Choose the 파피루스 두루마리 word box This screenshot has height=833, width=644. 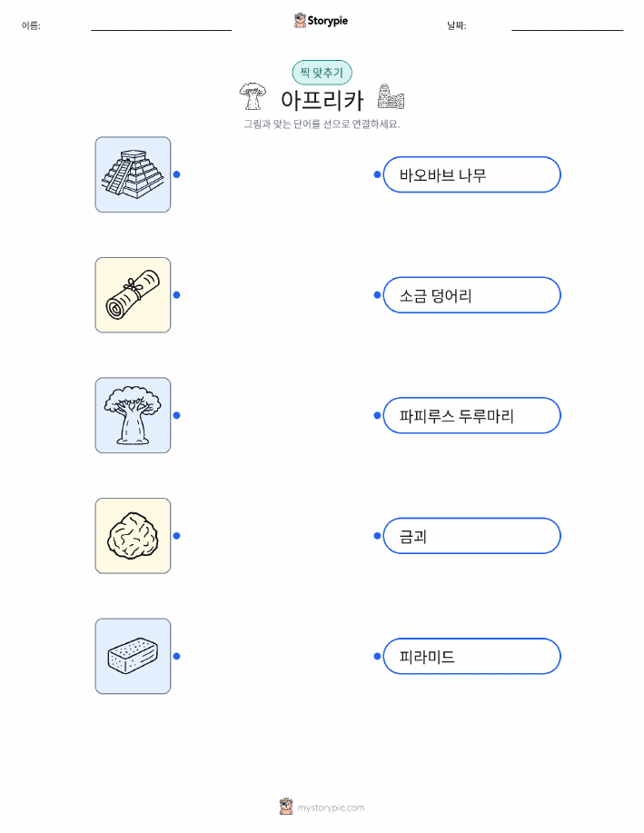pyautogui.click(x=471, y=415)
